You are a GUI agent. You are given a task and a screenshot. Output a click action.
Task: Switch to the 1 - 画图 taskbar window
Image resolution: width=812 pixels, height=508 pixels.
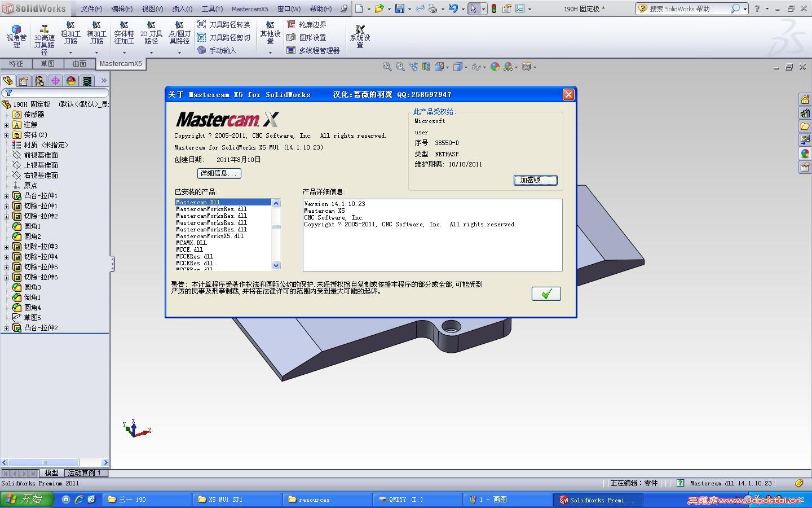pyautogui.click(x=507, y=500)
